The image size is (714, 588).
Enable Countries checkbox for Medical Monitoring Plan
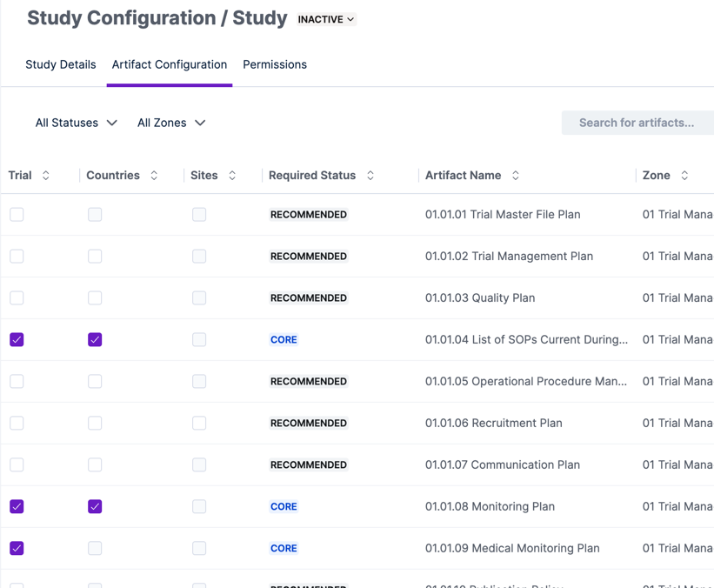click(95, 548)
